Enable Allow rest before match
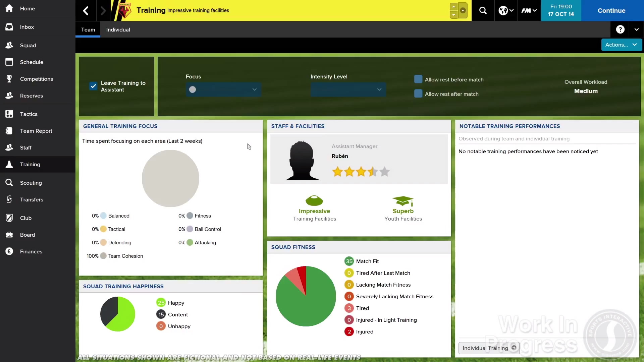 coord(418,79)
